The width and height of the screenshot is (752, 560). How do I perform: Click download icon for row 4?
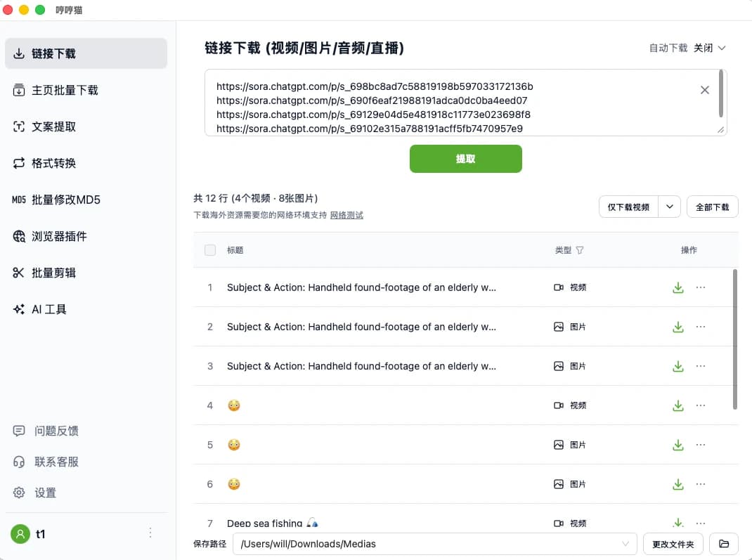click(678, 405)
